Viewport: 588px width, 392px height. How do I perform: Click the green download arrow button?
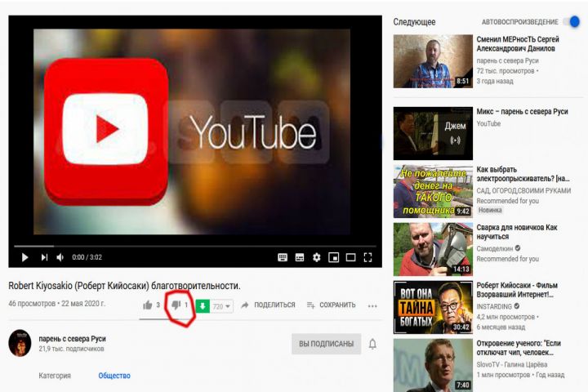(203, 306)
